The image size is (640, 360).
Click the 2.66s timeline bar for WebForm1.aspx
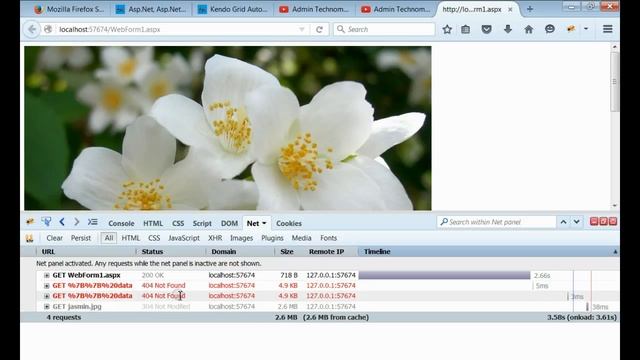click(444, 276)
